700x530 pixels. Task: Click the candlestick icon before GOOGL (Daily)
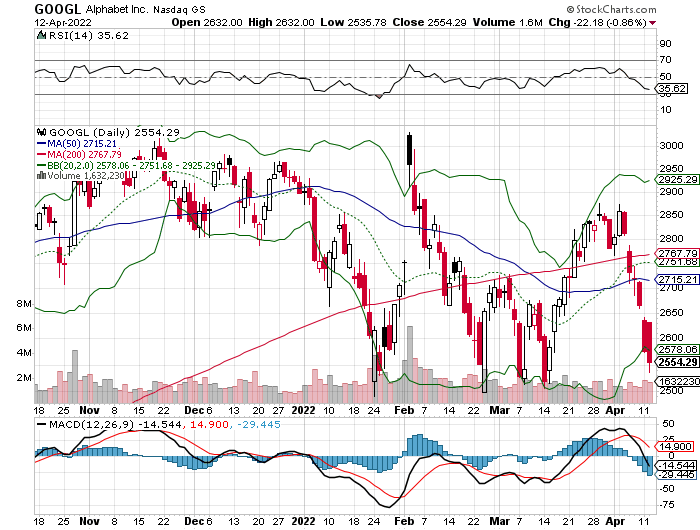pyautogui.click(x=42, y=132)
